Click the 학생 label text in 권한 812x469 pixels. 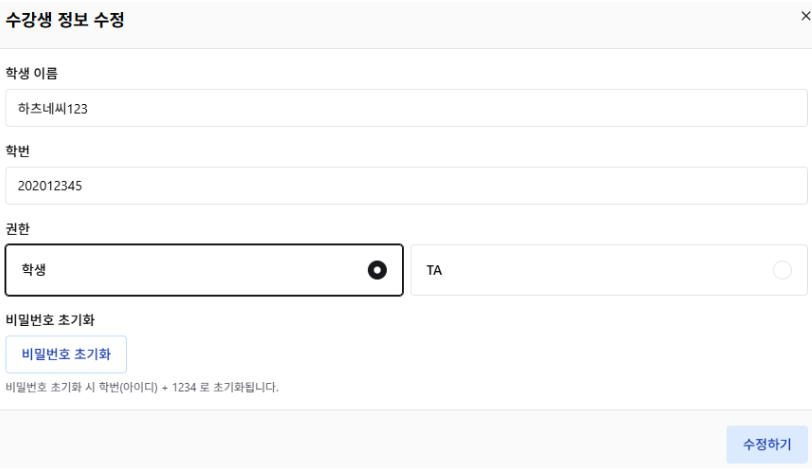[35, 270]
